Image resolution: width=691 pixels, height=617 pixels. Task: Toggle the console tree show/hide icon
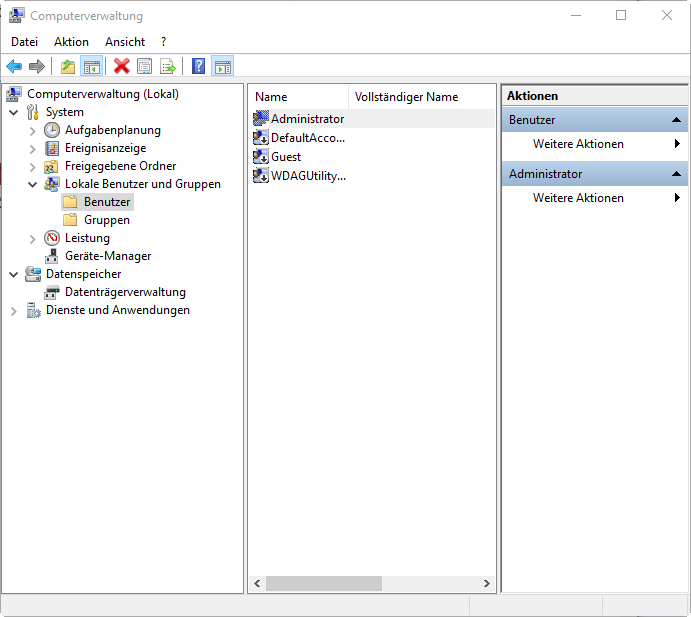tap(92, 67)
